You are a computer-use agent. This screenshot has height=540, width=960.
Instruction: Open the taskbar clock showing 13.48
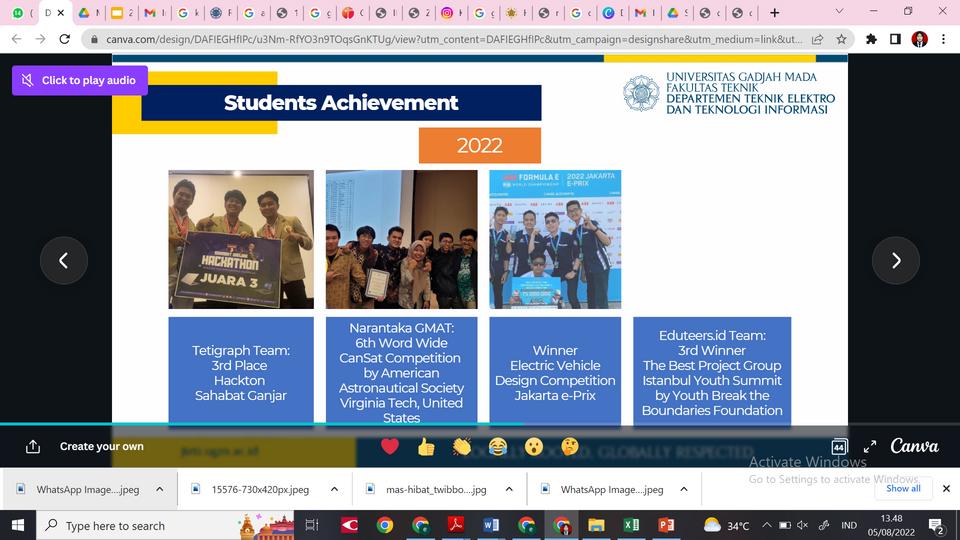(891, 525)
